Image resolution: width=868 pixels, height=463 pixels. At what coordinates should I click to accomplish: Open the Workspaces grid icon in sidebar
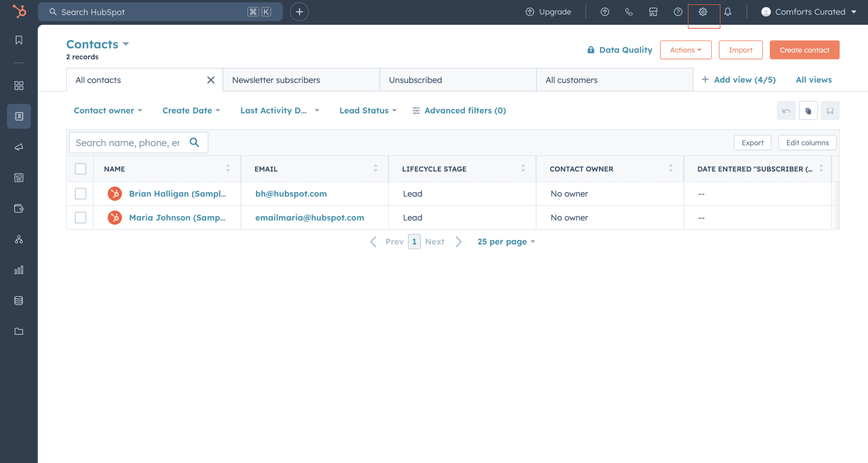point(19,85)
